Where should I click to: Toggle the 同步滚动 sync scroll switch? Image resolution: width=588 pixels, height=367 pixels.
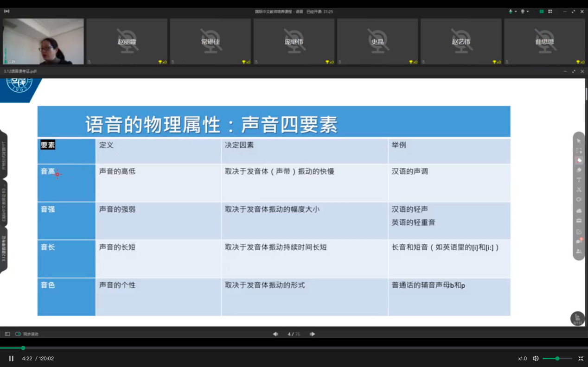click(18, 334)
